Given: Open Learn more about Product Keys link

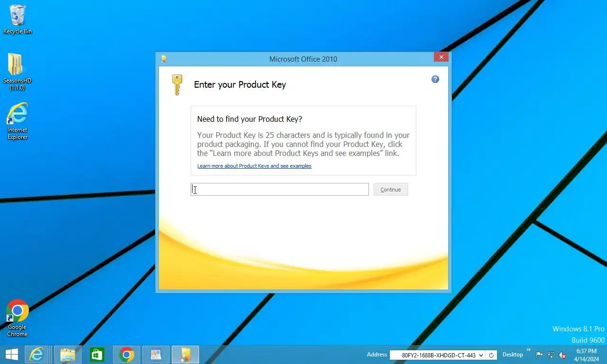Looking at the screenshot, I should click(x=254, y=166).
